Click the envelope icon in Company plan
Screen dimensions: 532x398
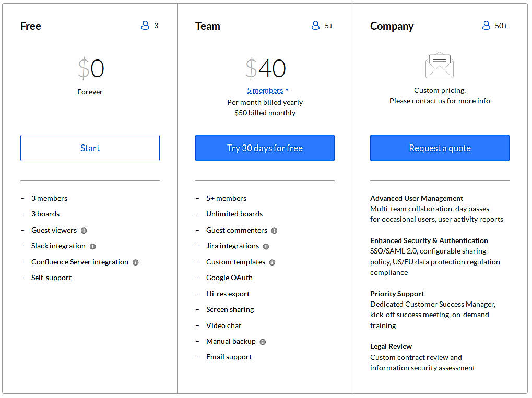[440, 65]
